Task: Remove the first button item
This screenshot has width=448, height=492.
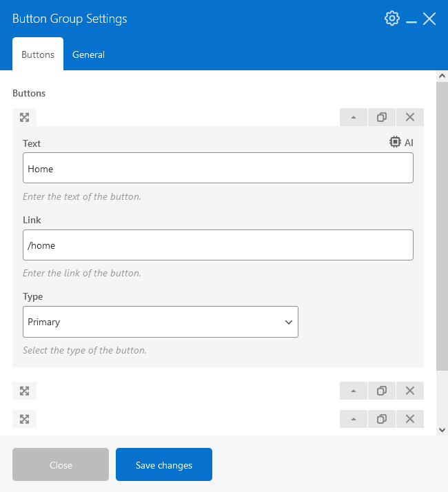Action: (410, 117)
